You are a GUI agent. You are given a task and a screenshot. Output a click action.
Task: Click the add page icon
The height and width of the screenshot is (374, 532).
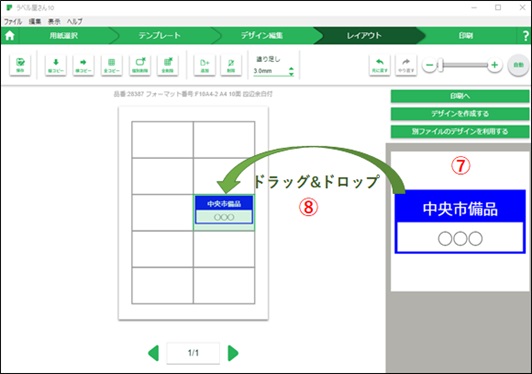pyautogui.click(x=204, y=65)
